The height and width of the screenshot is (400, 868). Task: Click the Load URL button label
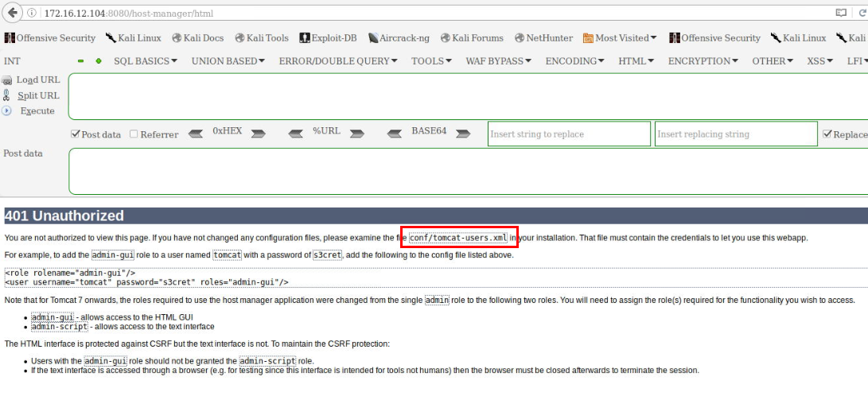[38, 80]
